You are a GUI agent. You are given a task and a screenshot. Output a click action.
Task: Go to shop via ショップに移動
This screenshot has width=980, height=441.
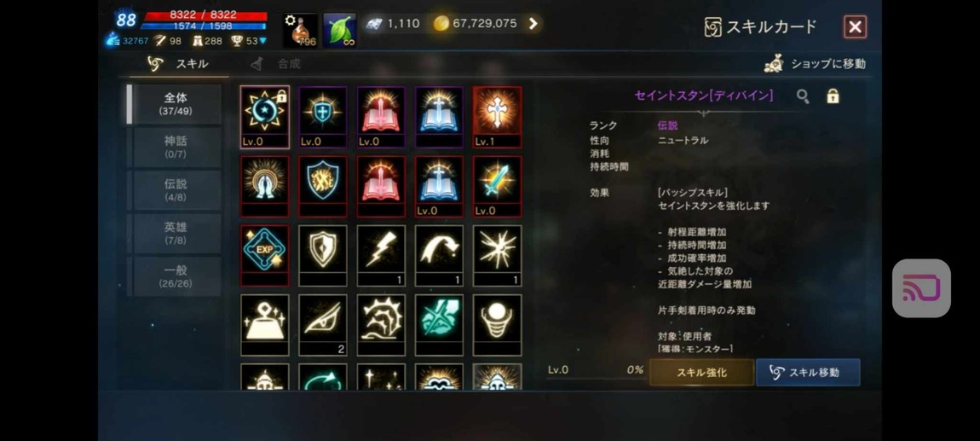coord(816,64)
